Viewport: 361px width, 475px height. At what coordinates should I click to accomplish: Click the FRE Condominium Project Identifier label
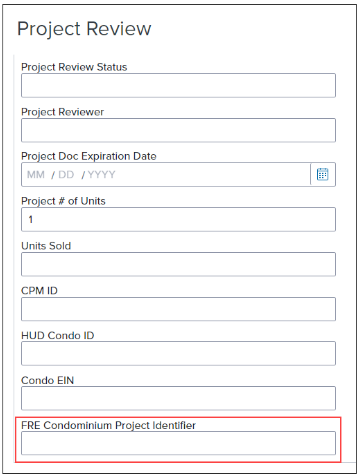pyautogui.click(x=108, y=425)
